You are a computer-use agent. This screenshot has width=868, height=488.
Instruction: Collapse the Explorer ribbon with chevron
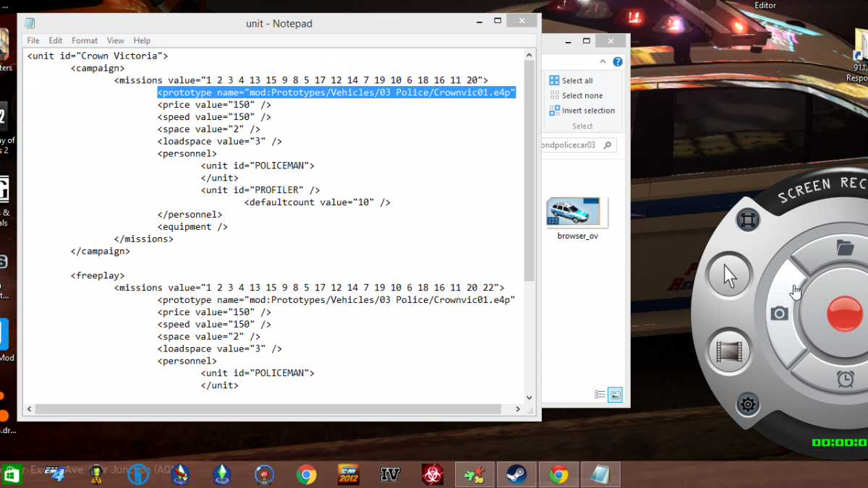[x=603, y=62]
